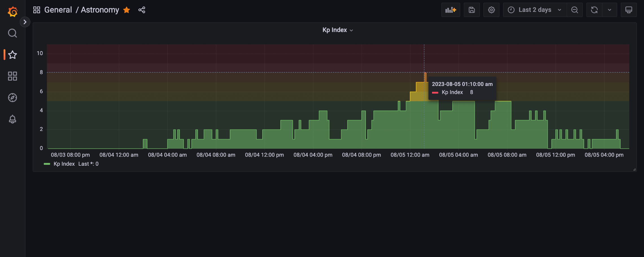Expand the collapsed sidebar menu
This screenshot has height=257, width=644.
pyautogui.click(x=25, y=22)
